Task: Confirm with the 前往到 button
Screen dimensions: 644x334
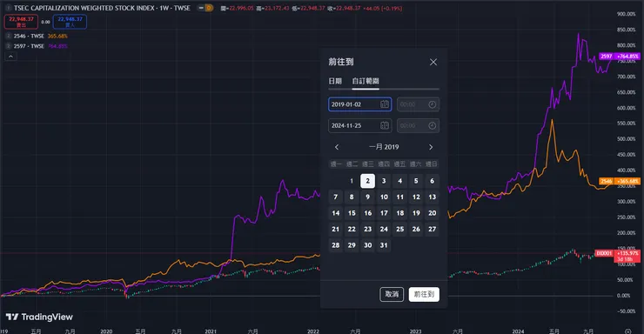Action: tap(424, 294)
